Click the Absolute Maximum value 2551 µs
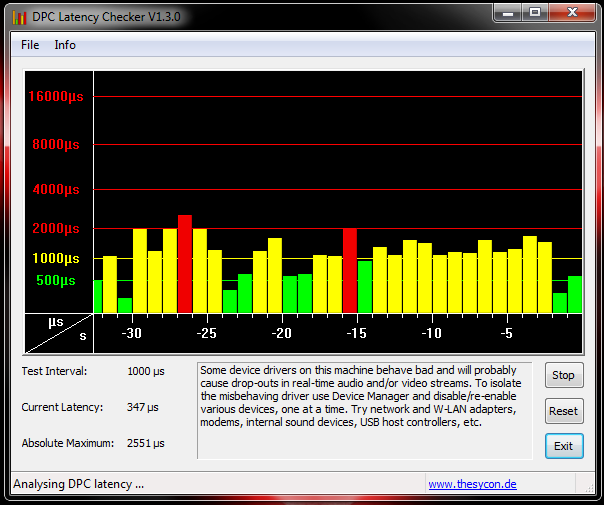 click(146, 443)
